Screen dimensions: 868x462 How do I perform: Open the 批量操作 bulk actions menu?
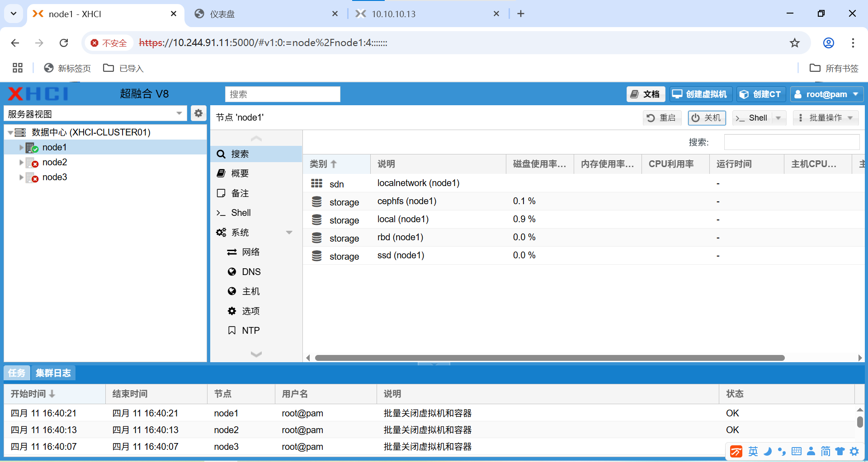click(826, 118)
